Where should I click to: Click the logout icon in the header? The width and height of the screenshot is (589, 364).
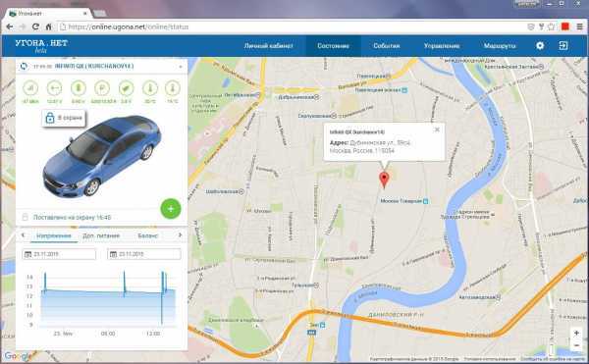point(563,46)
